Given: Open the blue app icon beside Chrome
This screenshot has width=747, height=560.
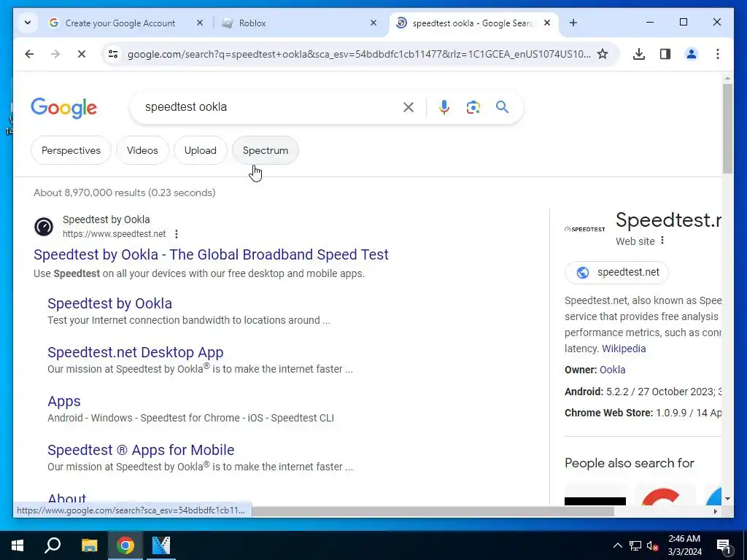Looking at the screenshot, I should (161, 545).
